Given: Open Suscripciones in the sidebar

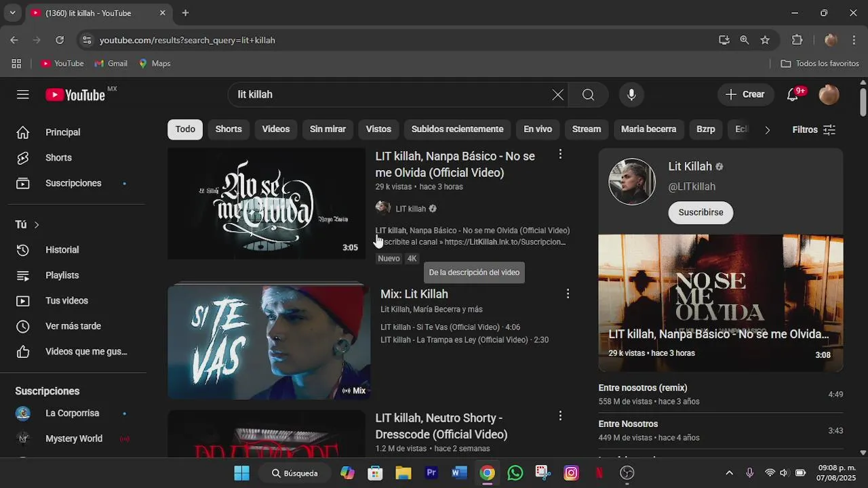Looking at the screenshot, I should (x=73, y=183).
